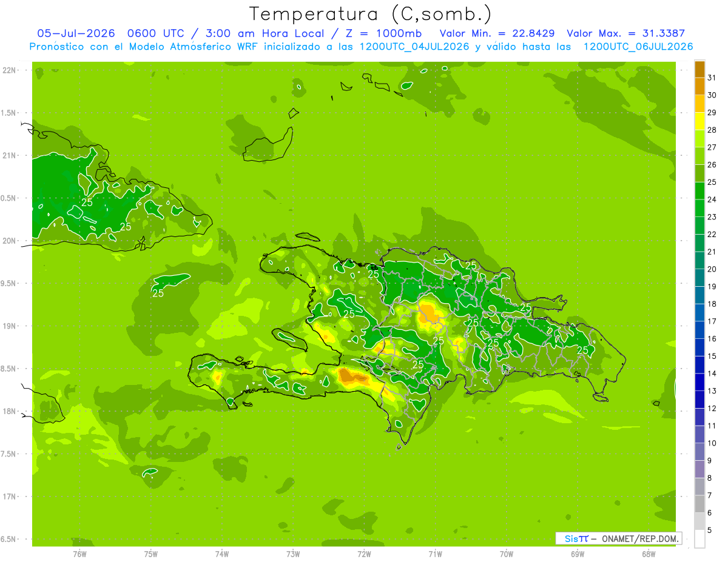Click the valid-until time '1200UTC_06JUL2026'
Viewport: 728px width, 562px height.
(x=638, y=47)
